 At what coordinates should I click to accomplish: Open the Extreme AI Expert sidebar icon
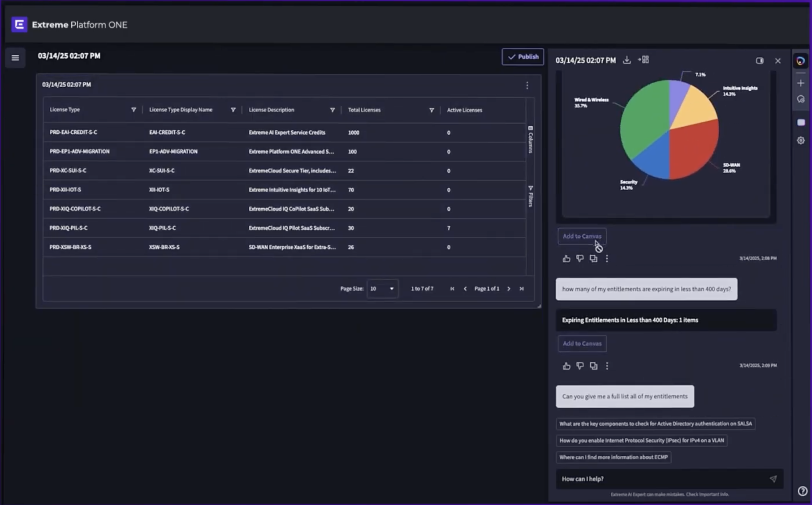pos(801,61)
